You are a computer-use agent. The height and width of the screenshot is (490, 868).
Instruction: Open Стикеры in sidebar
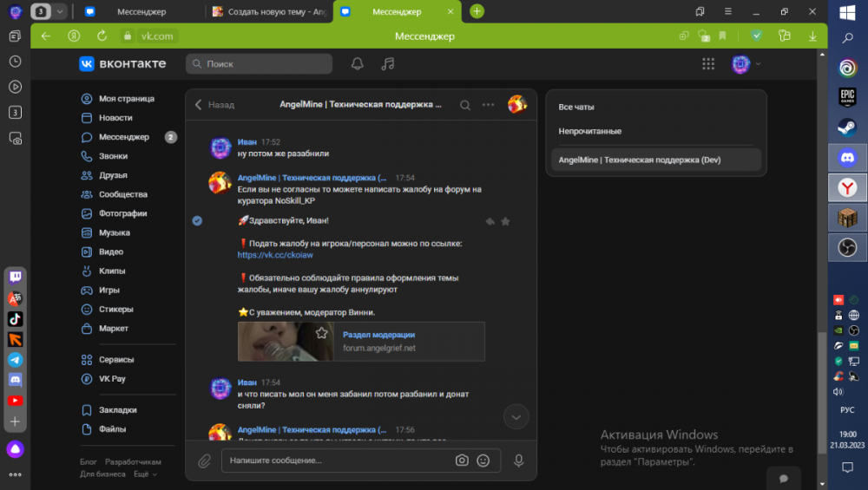(x=115, y=309)
